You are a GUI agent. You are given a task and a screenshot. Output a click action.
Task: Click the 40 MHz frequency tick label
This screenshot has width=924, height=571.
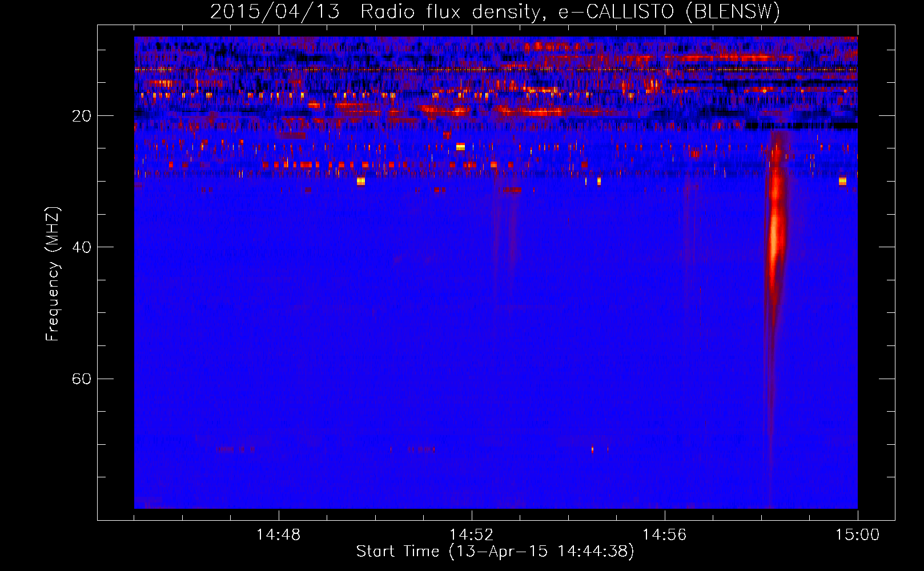coord(81,247)
